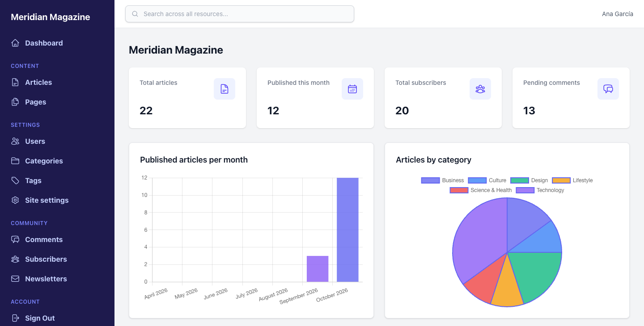
Task: Click the magnifier icon in search bar
Action: [135, 14]
